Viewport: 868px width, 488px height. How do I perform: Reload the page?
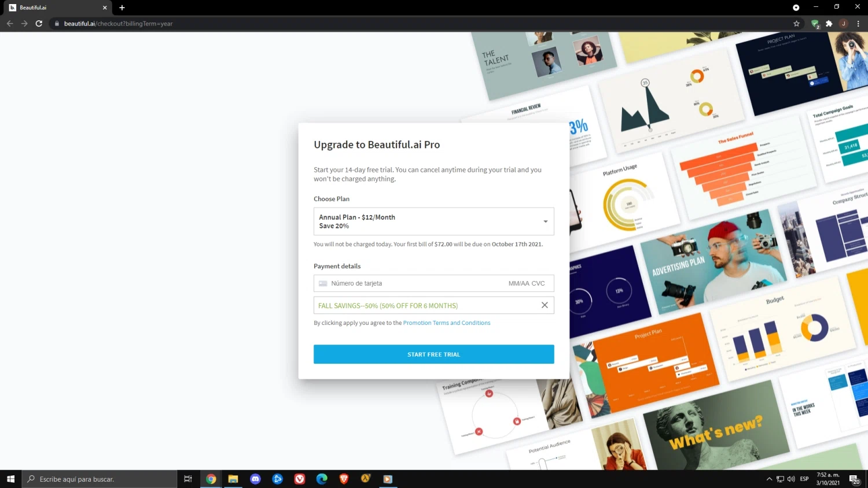pyautogui.click(x=39, y=24)
